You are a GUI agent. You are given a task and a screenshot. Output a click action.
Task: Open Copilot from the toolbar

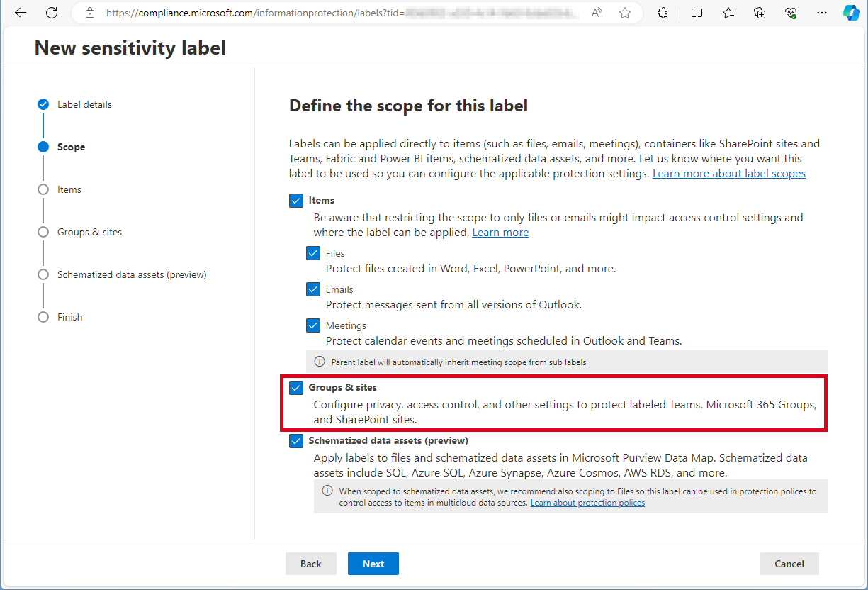pos(851,12)
